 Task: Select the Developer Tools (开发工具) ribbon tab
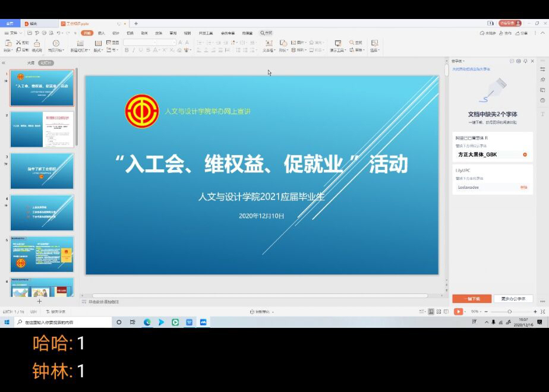coord(206,33)
